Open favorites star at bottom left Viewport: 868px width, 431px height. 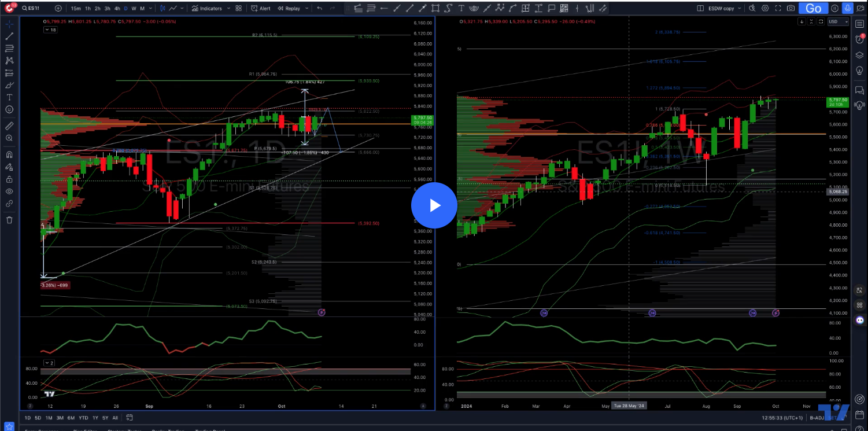tap(9, 426)
